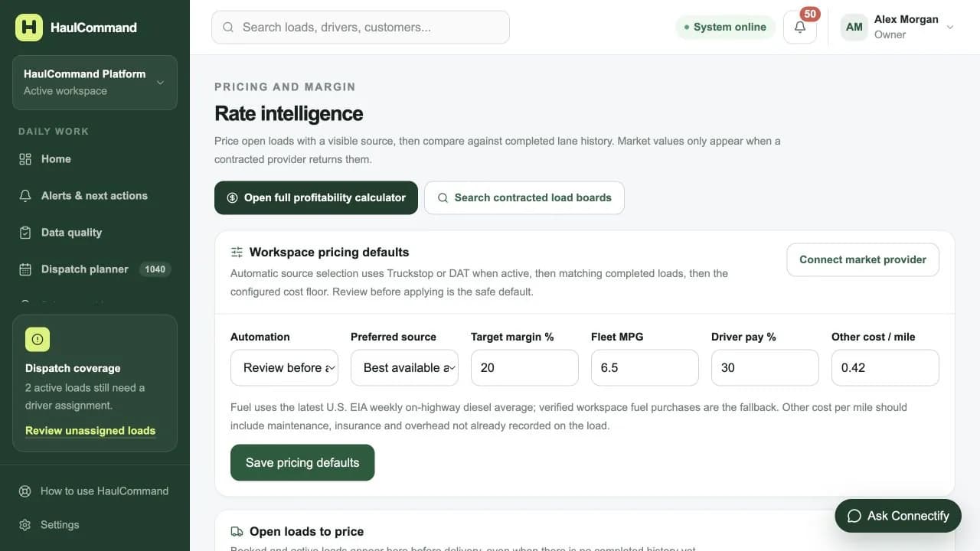Click Dispatch coverage warning icon
The height and width of the screenshot is (551, 980).
coord(38,339)
